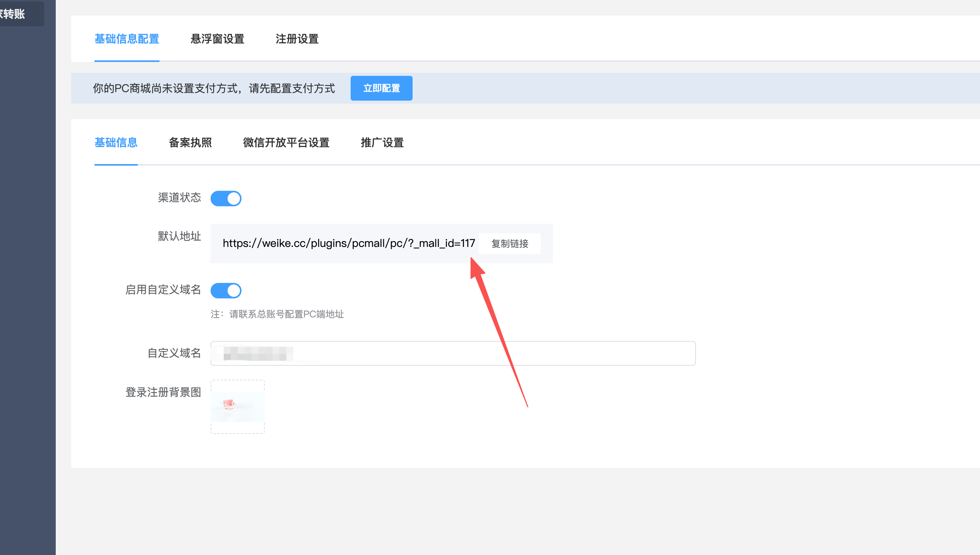Switch to the 备案执照 sub-tab
Screen dimensions: 980x555
[190, 143]
